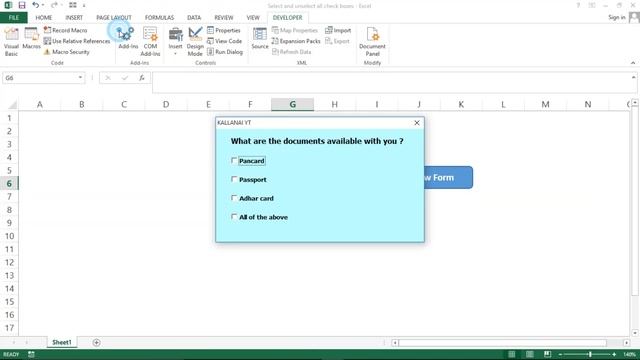Select row 10 header
The height and width of the screenshot is (360, 640).
point(9,236)
